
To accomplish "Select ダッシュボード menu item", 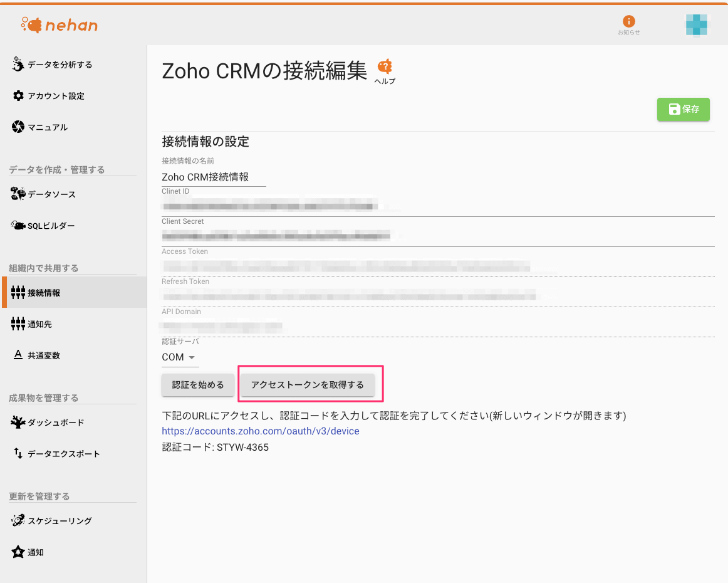I will point(56,423).
